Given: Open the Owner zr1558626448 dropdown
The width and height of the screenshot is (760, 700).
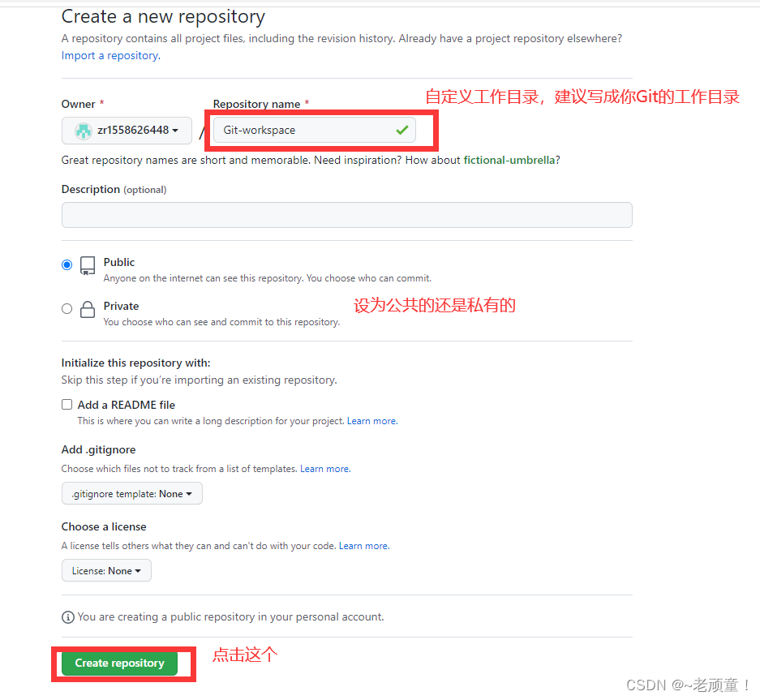Looking at the screenshot, I should [127, 131].
